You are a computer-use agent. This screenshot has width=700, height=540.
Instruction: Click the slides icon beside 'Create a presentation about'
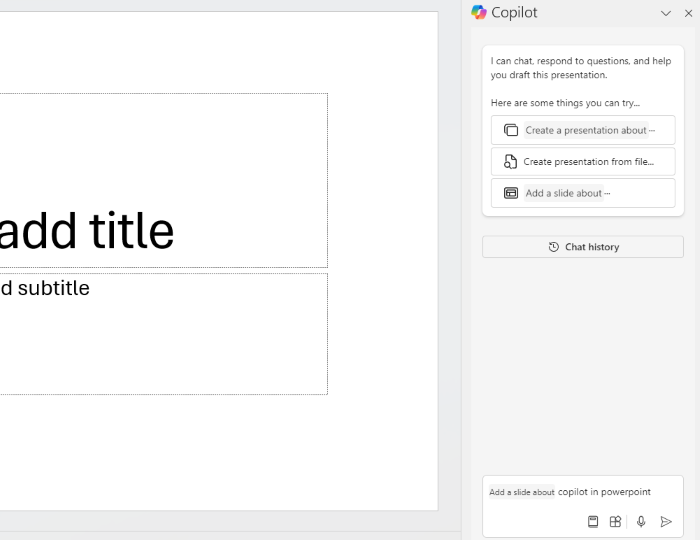point(511,130)
